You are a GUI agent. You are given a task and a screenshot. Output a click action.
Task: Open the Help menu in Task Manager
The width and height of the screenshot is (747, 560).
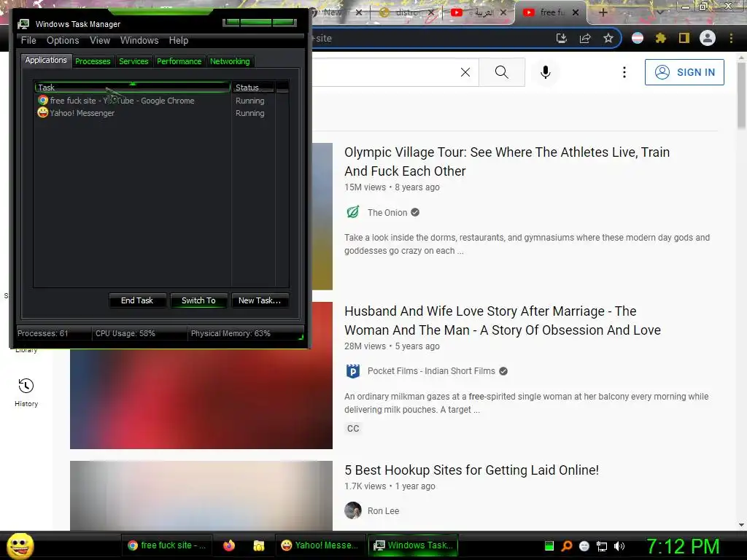point(179,41)
